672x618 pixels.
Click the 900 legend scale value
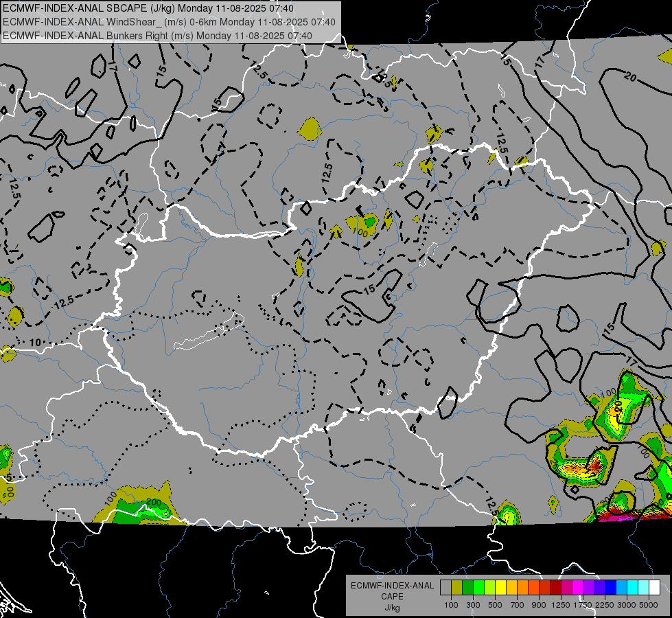(x=539, y=605)
